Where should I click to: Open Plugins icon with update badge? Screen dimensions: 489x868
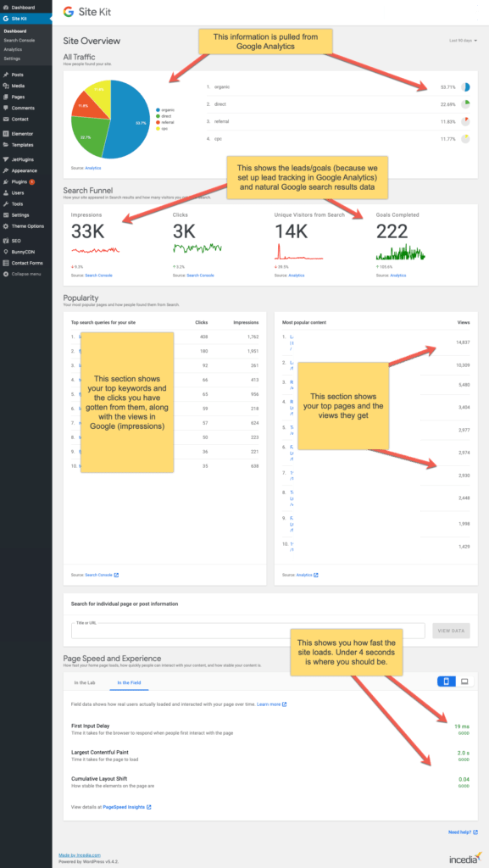point(6,181)
